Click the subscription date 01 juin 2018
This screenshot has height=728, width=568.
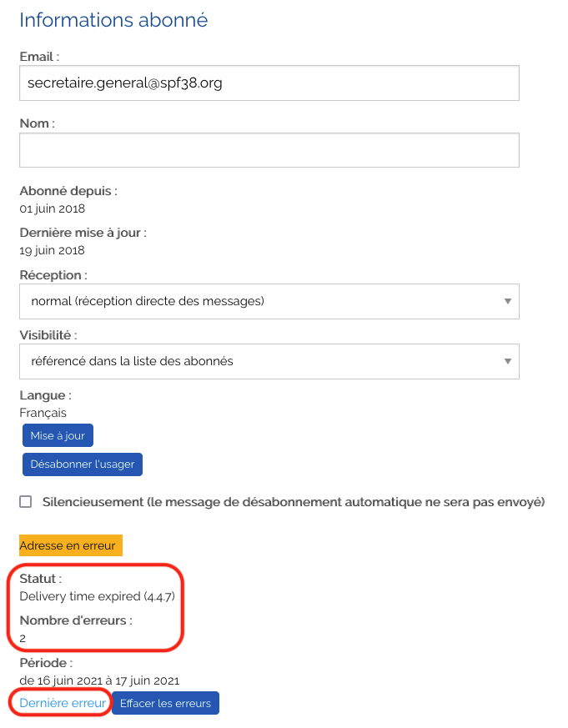click(x=52, y=208)
